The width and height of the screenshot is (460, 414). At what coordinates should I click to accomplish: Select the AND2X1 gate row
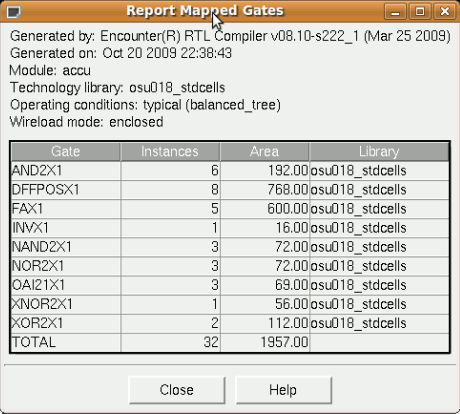[230, 171]
